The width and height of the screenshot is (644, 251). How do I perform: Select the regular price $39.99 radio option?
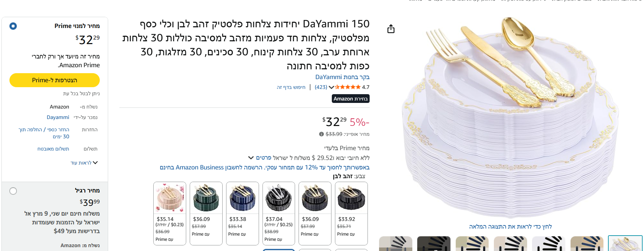[x=13, y=191]
